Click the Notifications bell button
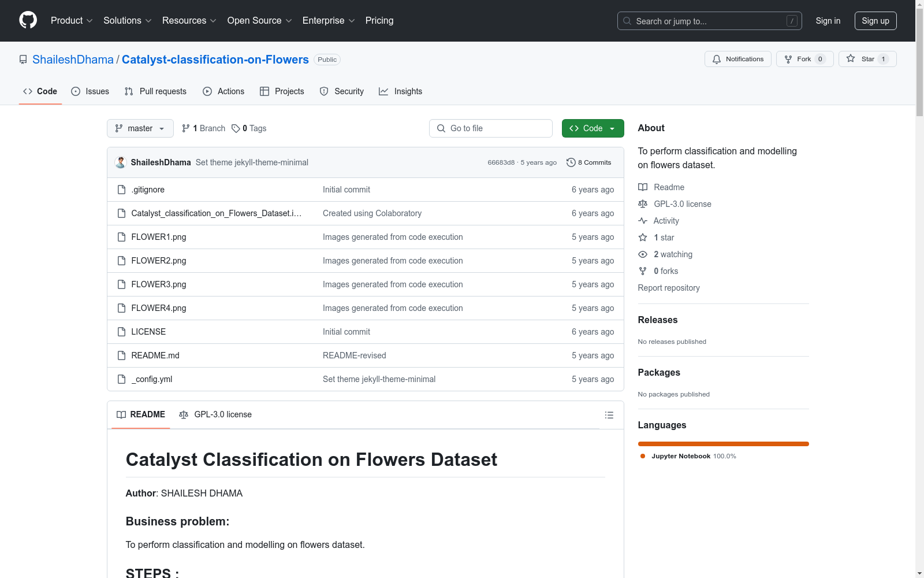This screenshot has height=578, width=924. pyautogui.click(x=737, y=59)
